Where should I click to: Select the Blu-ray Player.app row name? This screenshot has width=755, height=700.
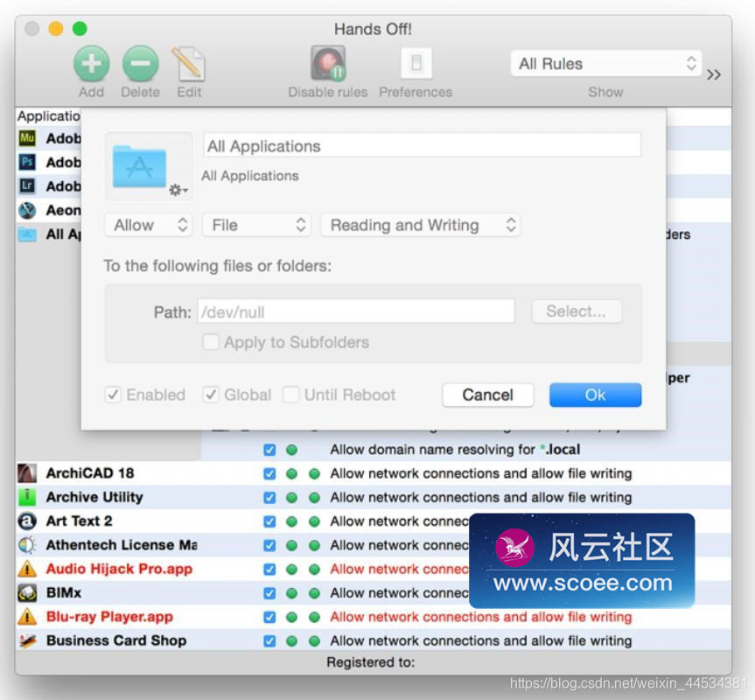[x=109, y=617]
